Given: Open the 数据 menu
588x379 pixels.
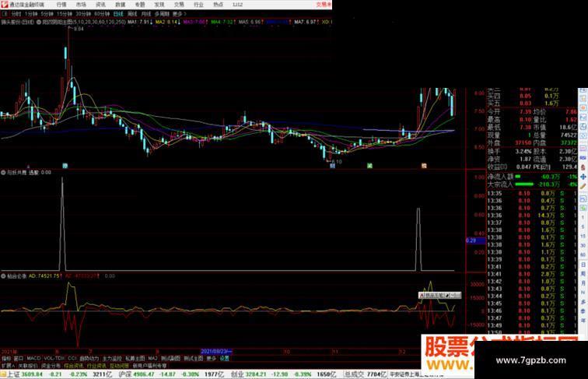Looking at the screenshot, I should click(120, 5).
